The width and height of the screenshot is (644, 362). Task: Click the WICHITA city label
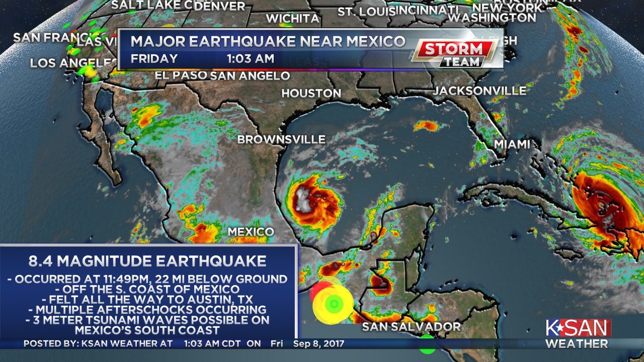(292, 19)
